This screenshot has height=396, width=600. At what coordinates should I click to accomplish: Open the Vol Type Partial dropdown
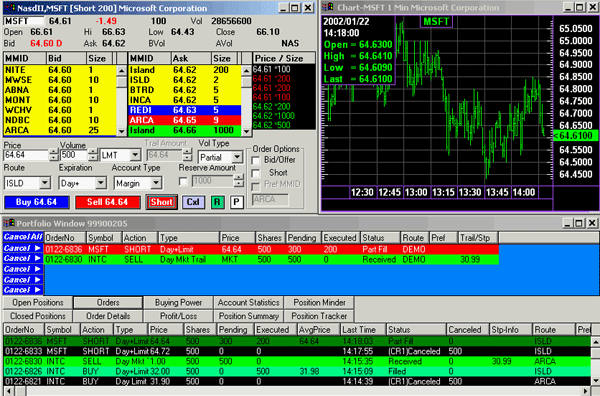(237, 157)
